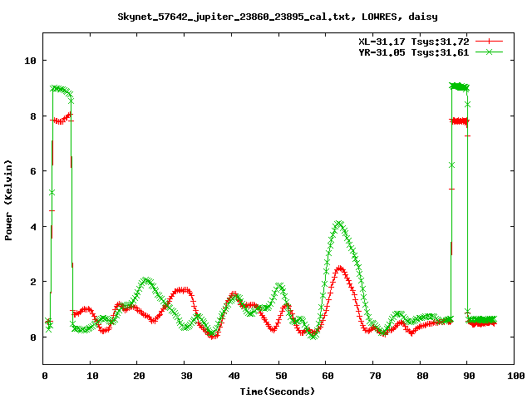Click the green legend line sample

point(489,52)
